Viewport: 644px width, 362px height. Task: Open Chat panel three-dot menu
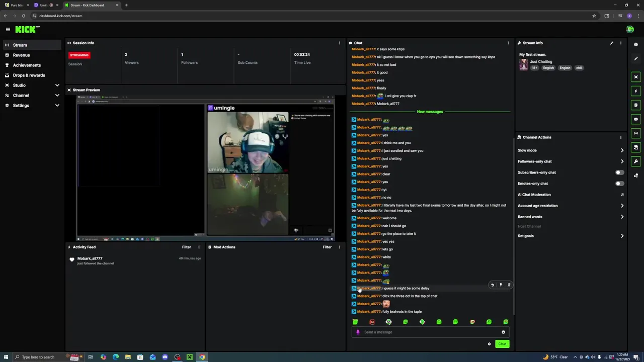coord(508,43)
